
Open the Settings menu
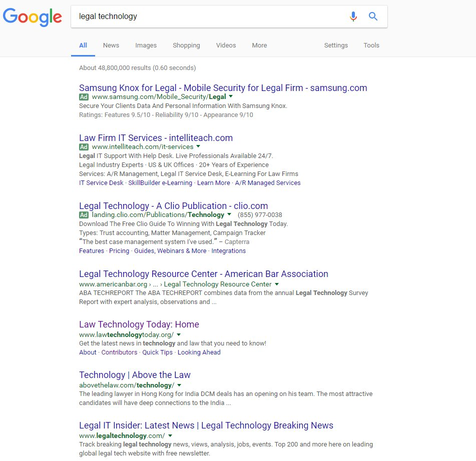[x=336, y=45]
